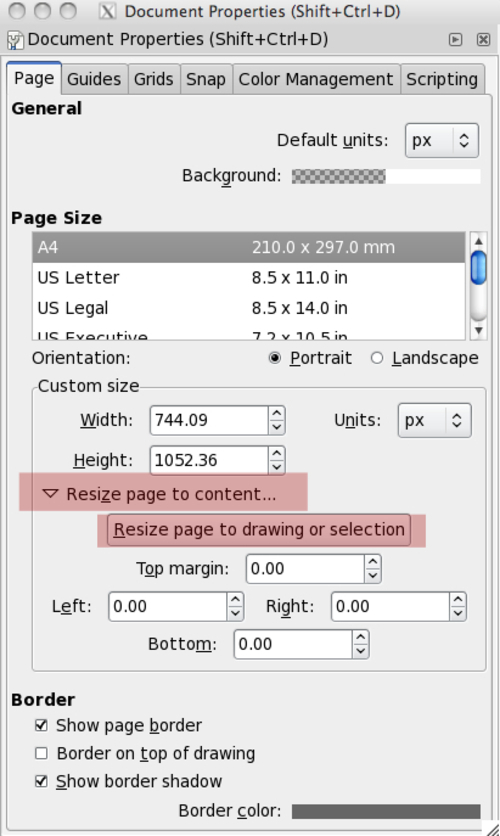Decrease Bottom margin with down stepper

(360, 651)
